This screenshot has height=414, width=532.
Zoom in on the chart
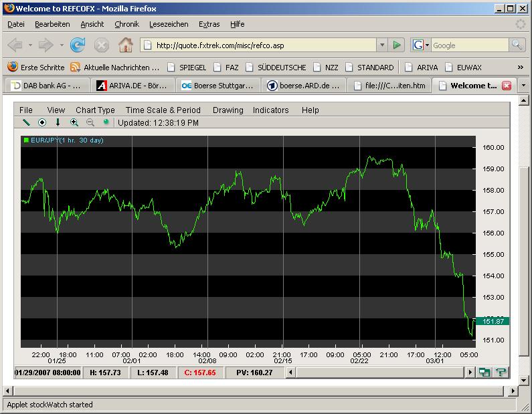click(x=74, y=122)
